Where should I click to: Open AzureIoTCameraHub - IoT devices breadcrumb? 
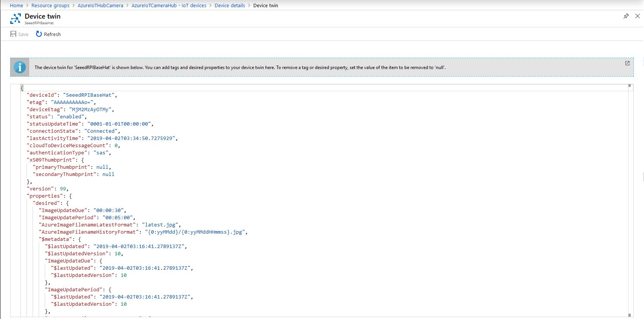[x=169, y=5]
